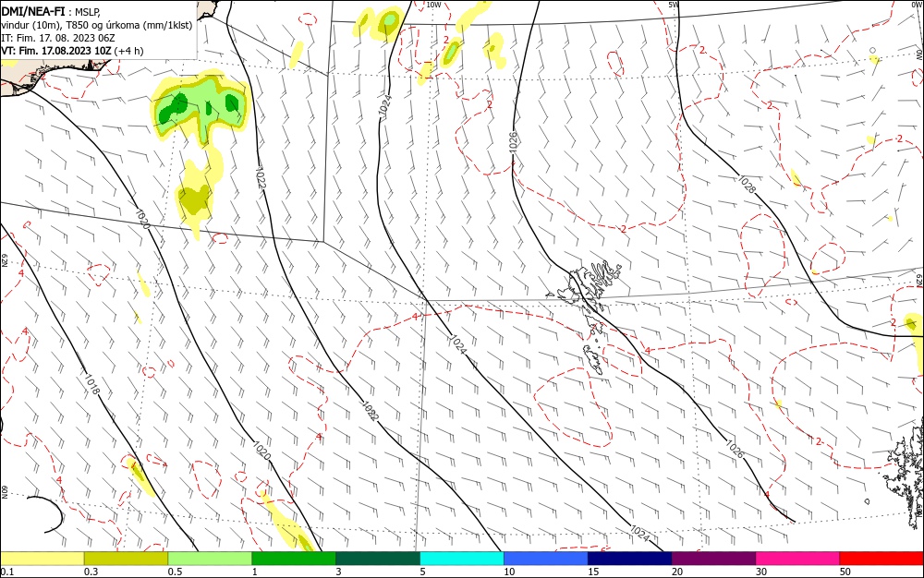This screenshot has width=924, height=578.
Task: Click the yellow 0.1–0.3 legend swatch
Action: click(42, 559)
